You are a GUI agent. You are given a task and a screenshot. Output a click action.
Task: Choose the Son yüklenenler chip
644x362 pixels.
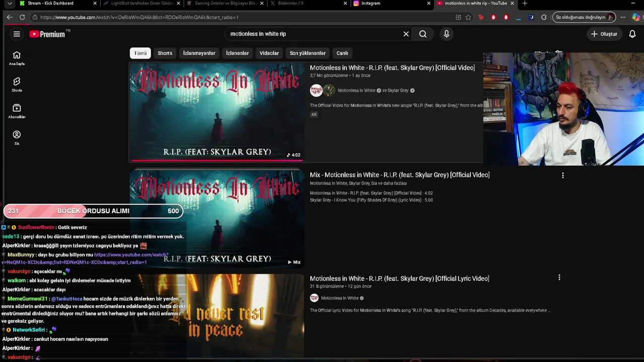pyautogui.click(x=307, y=53)
